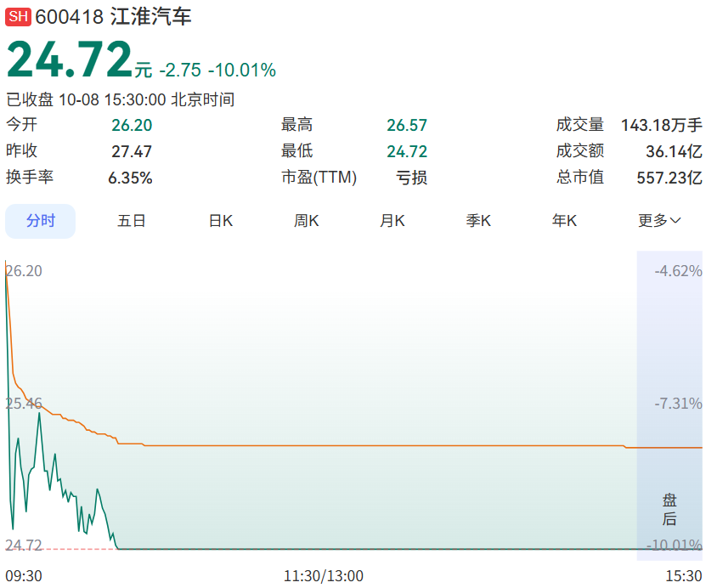This screenshot has height=588, width=717.
Task: Click 换手率 value 6.35%
Action: click(130, 178)
